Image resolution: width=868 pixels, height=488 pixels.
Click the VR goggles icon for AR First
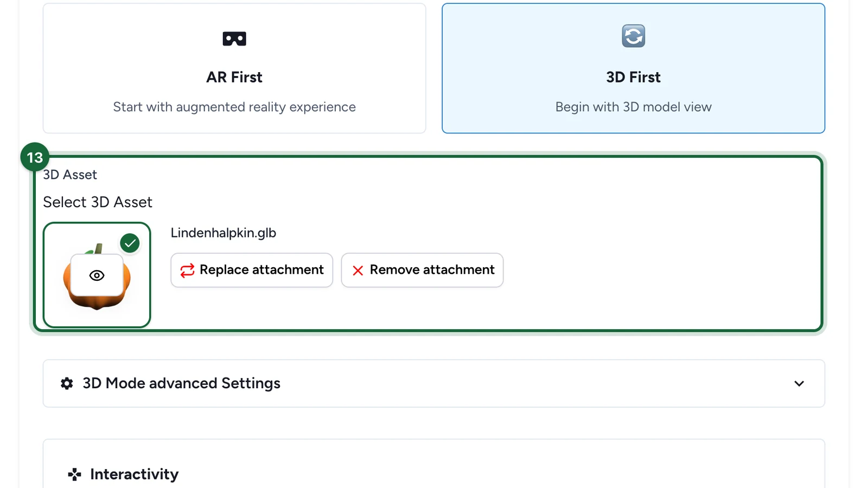coord(234,38)
